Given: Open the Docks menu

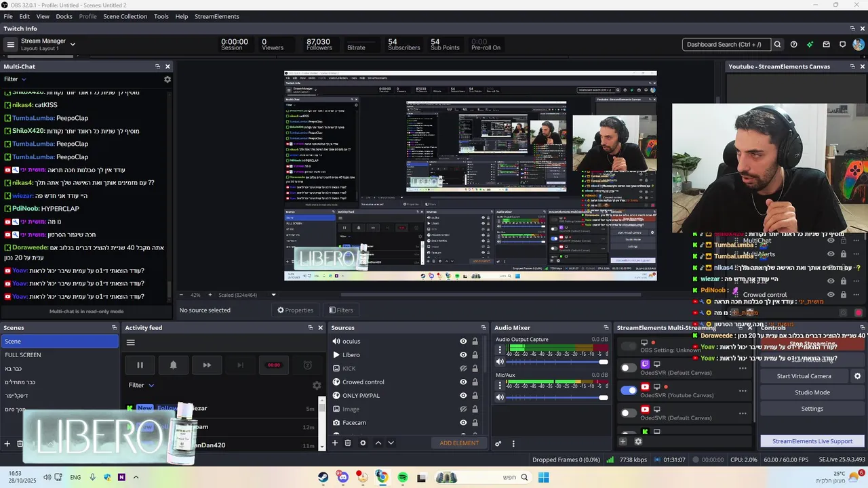Looking at the screenshot, I should point(64,16).
